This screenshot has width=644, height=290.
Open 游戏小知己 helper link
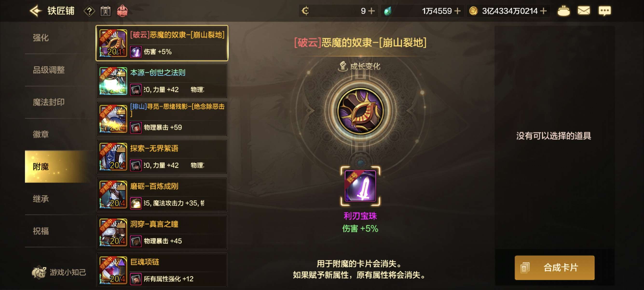point(59,272)
